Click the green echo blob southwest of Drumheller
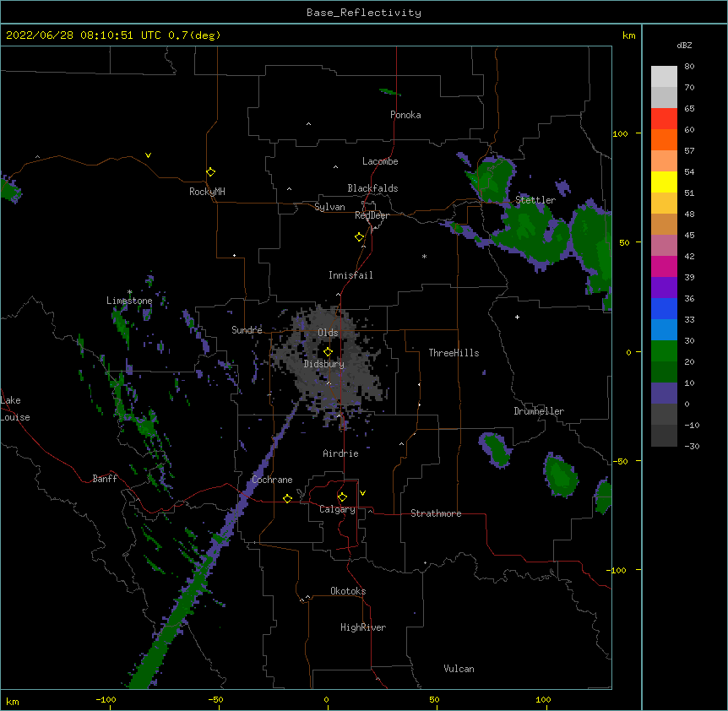The height and width of the screenshot is (711, 728). [496, 449]
